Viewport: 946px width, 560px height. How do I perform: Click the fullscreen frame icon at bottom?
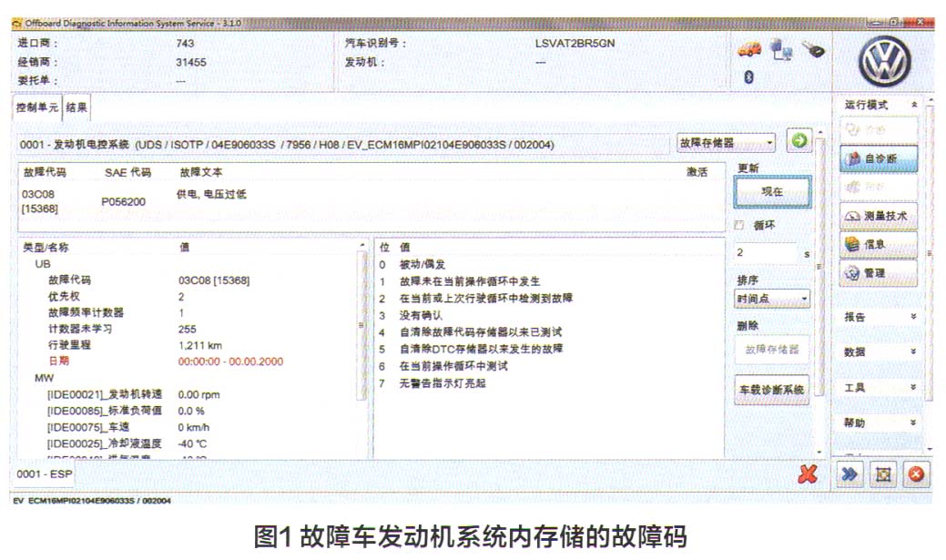(882, 474)
